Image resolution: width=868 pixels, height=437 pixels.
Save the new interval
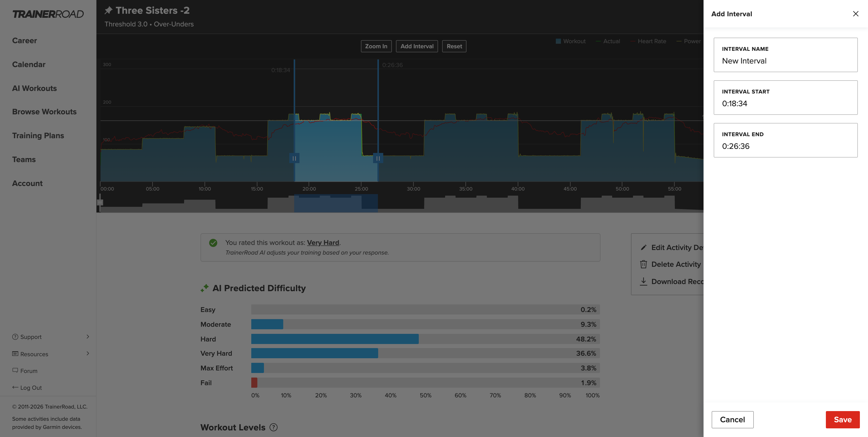point(842,419)
